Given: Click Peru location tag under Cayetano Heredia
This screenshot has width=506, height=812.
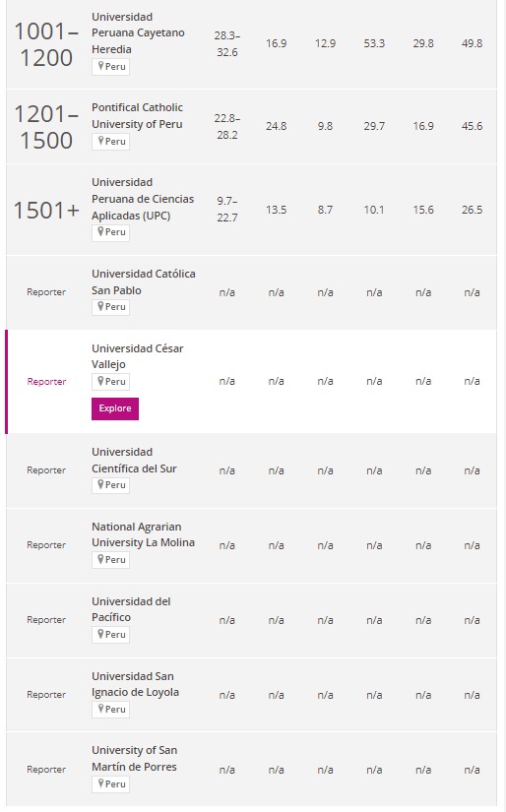Looking at the screenshot, I should tap(111, 67).
